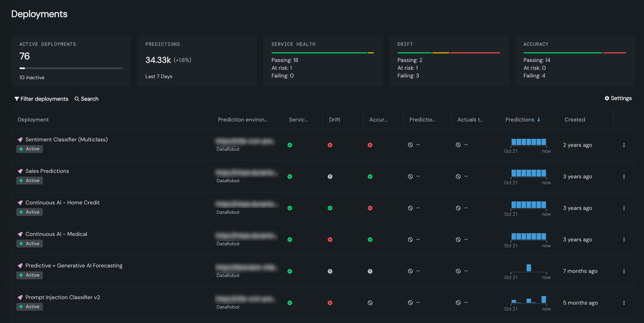Open Filter deployments panel
This screenshot has height=323, width=644.
41,99
